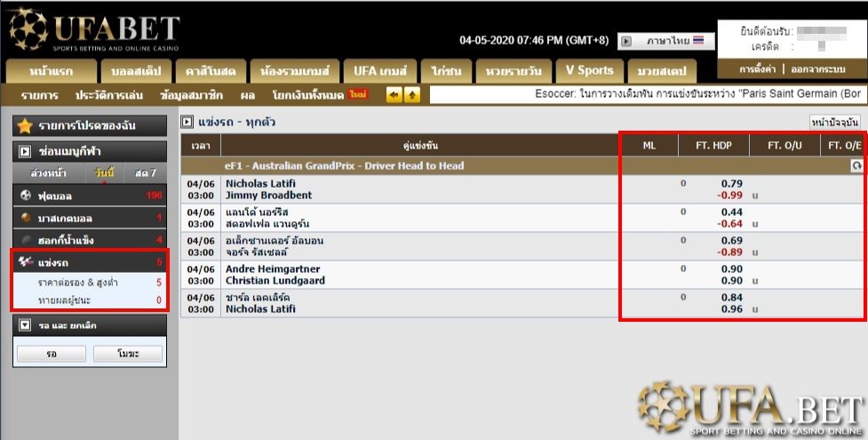Screen dimensions: 868x440
Task: Click Jimmy Broadbent driver name
Action: pos(268,195)
